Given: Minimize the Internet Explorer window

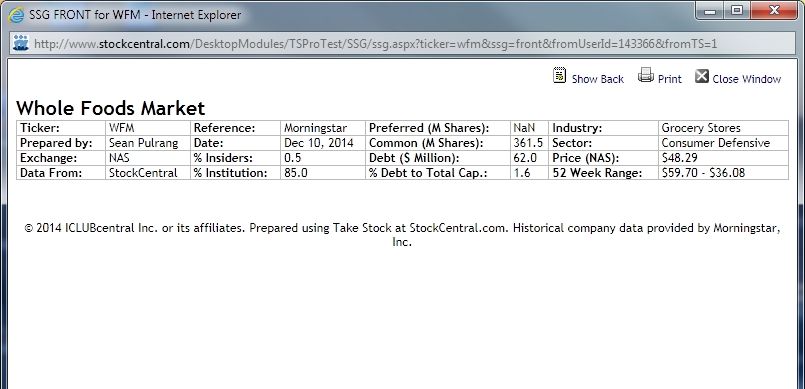Looking at the screenshot, I should click(711, 10).
